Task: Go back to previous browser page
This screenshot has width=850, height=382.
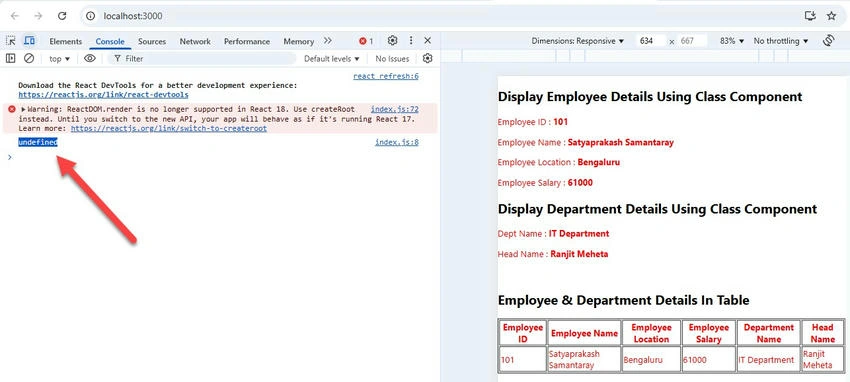Action: 15,16
